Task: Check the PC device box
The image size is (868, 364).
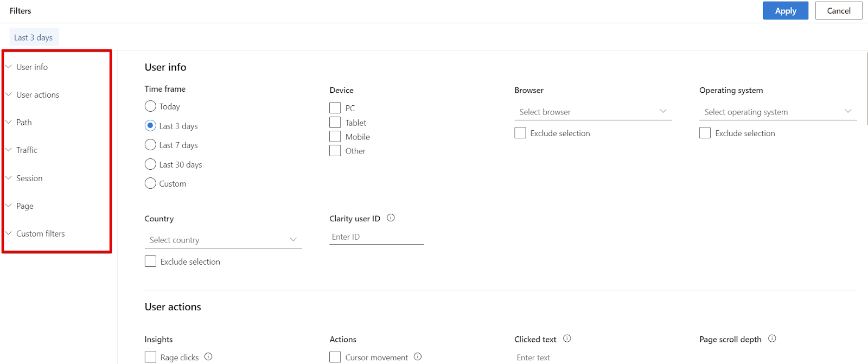Action: point(335,108)
